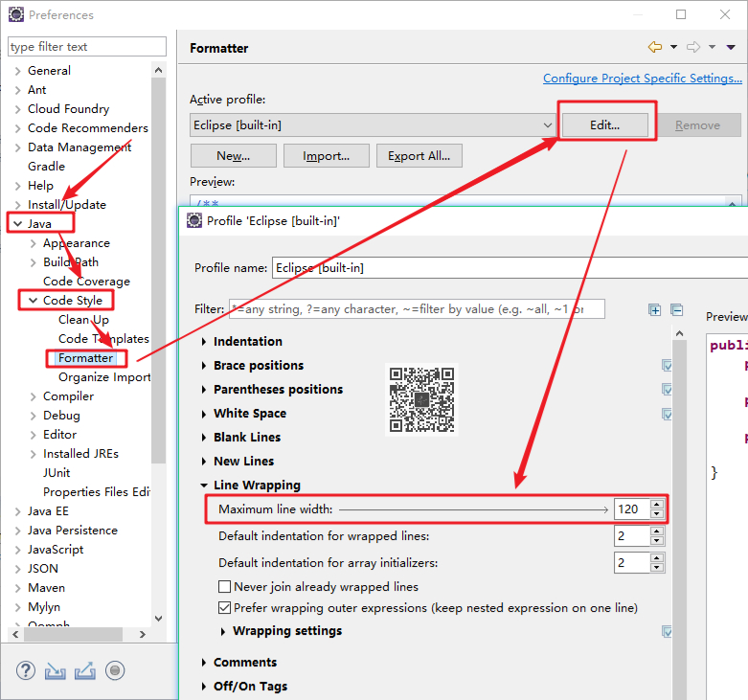Click the preferences tree horizontal scrollbar
Screen dimensions: 748x700
[74, 634]
